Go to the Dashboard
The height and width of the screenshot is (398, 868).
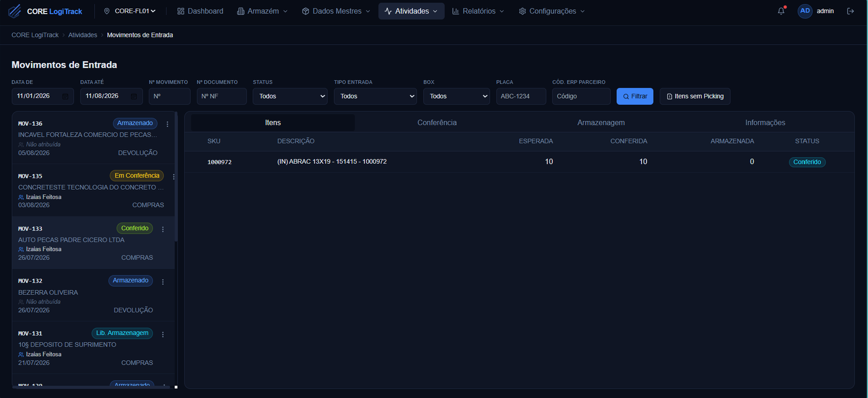click(200, 11)
